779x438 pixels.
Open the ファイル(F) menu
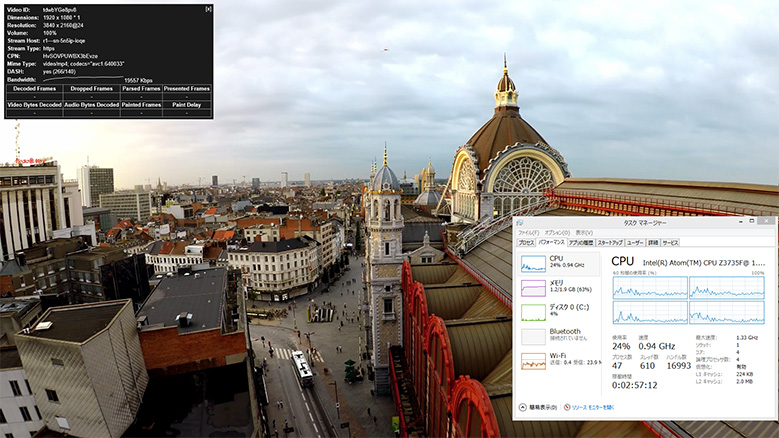(x=528, y=233)
